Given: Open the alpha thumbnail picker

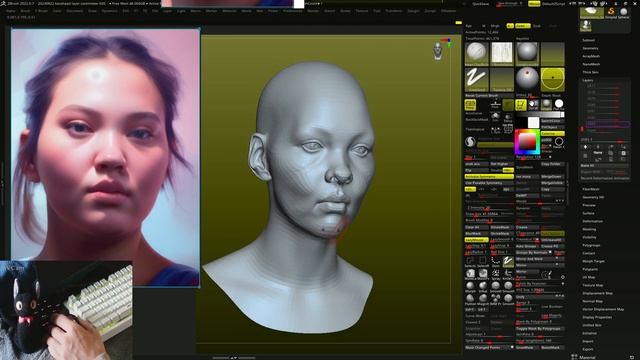Looking at the screenshot, I should tap(502, 53).
